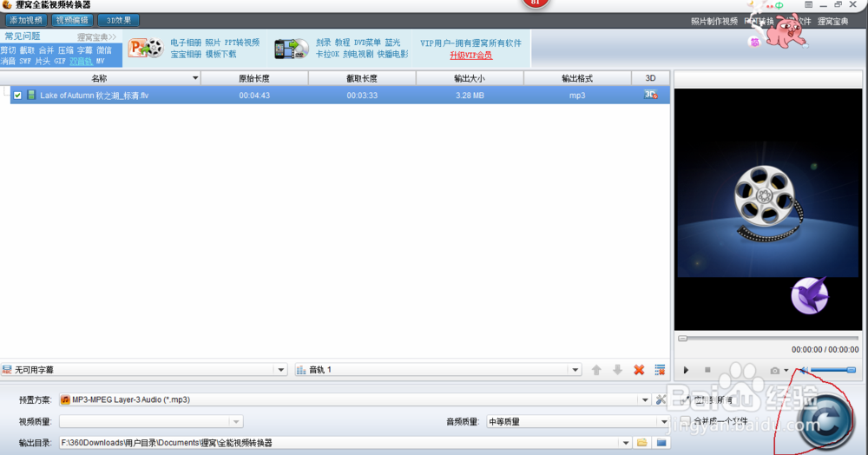Click the 输出目录 path input field
This screenshot has height=455, width=868.
(x=339, y=443)
